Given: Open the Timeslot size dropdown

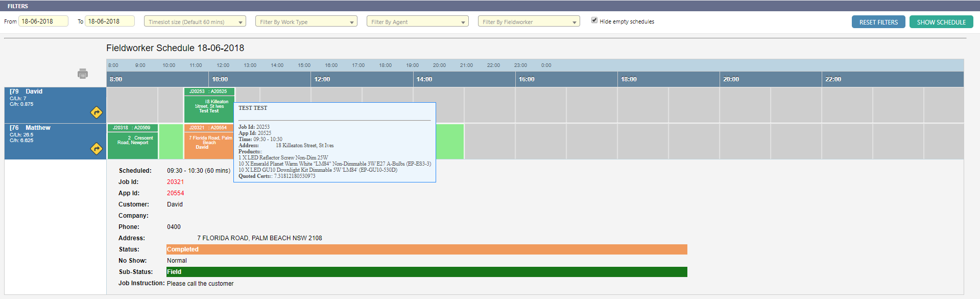Looking at the screenshot, I should click(x=195, y=21).
